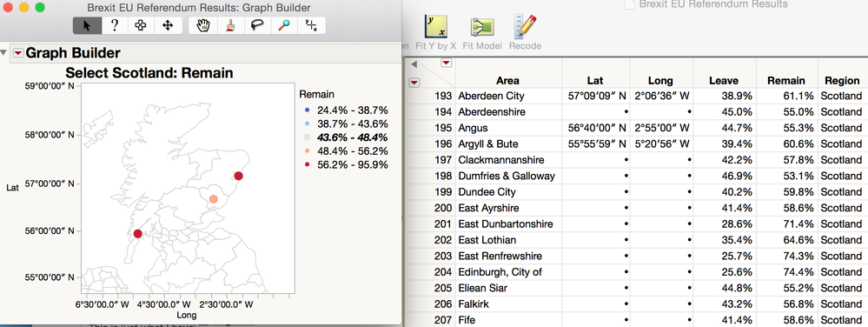Open Graph Builder red triangle menu
Image resolution: width=868 pixels, height=327 pixels.
tap(18, 53)
